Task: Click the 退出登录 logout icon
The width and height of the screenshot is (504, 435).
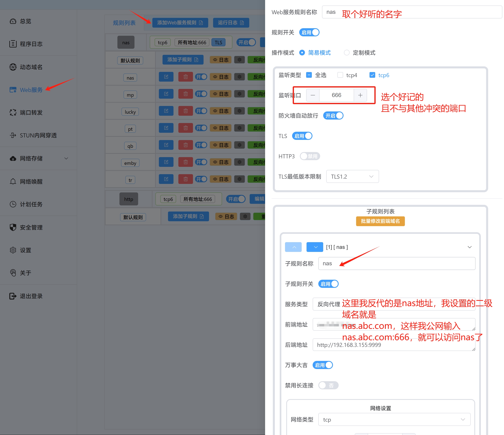Action: pos(13,296)
